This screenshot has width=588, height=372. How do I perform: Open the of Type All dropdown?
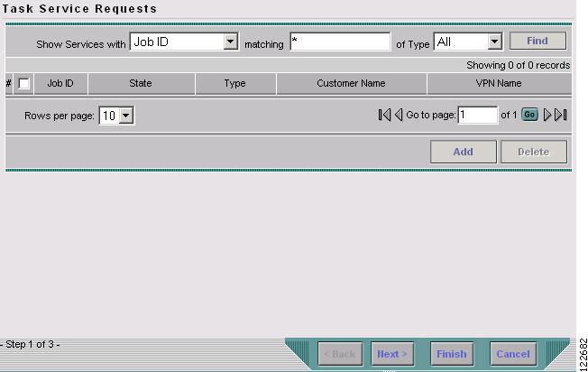pyautogui.click(x=468, y=42)
